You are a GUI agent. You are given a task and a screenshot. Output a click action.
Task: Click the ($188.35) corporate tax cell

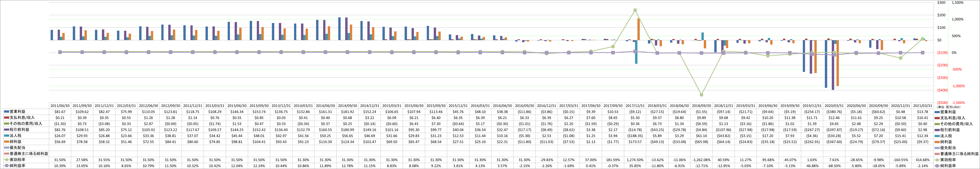(635, 136)
